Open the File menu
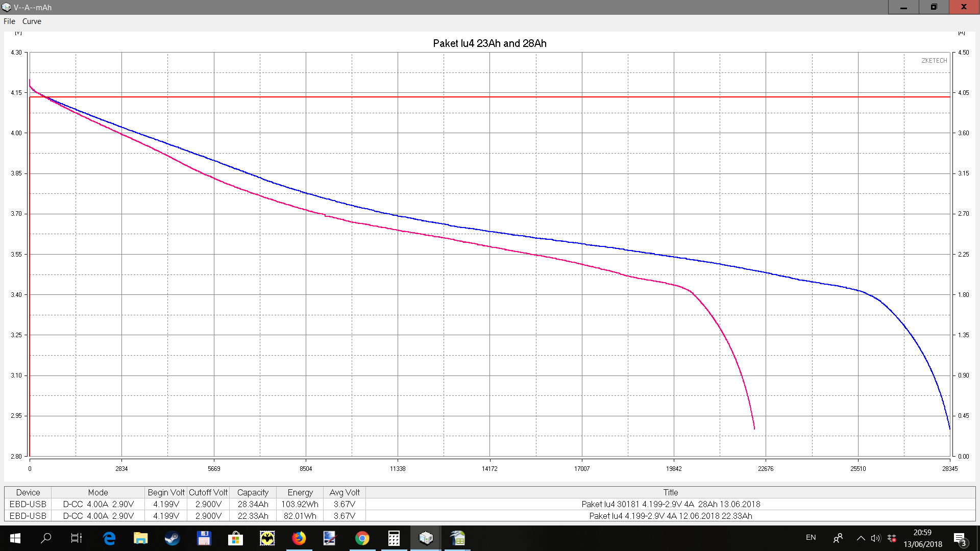The image size is (980, 551). click(9, 21)
